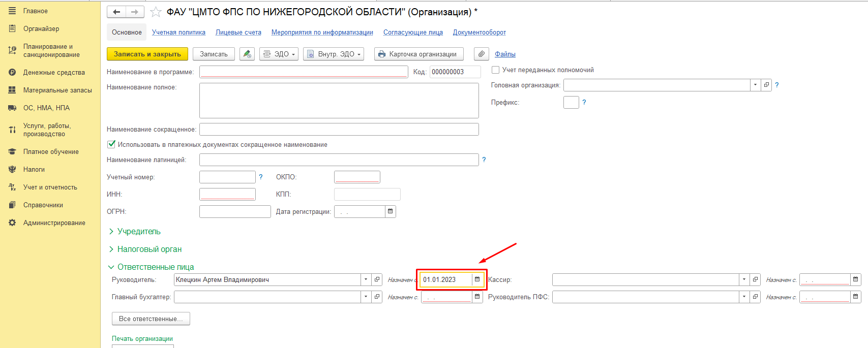
Task: Open ОС, НМА, НПА section icon
Action: click(12, 108)
